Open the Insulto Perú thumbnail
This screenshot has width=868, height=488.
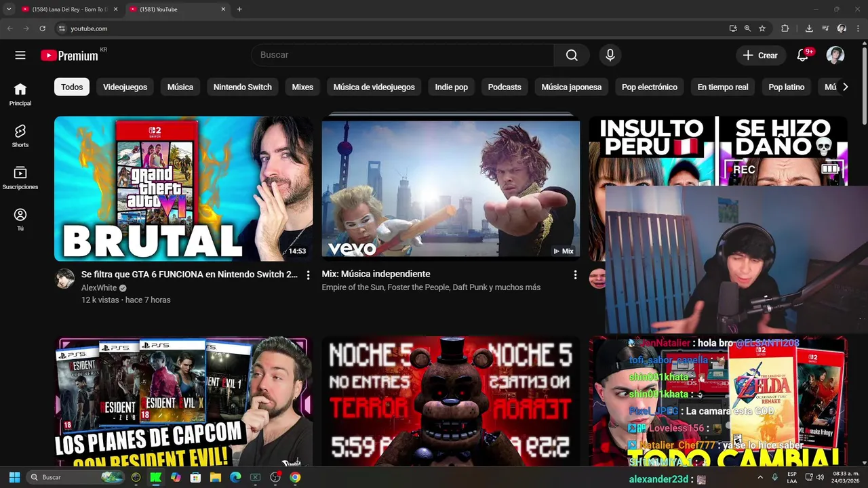point(718,150)
